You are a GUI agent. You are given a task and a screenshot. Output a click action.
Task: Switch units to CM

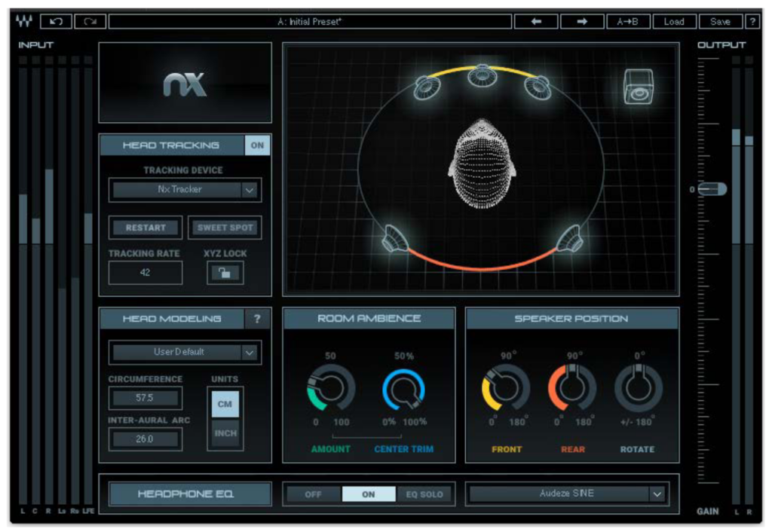pyautogui.click(x=225, y=404)
